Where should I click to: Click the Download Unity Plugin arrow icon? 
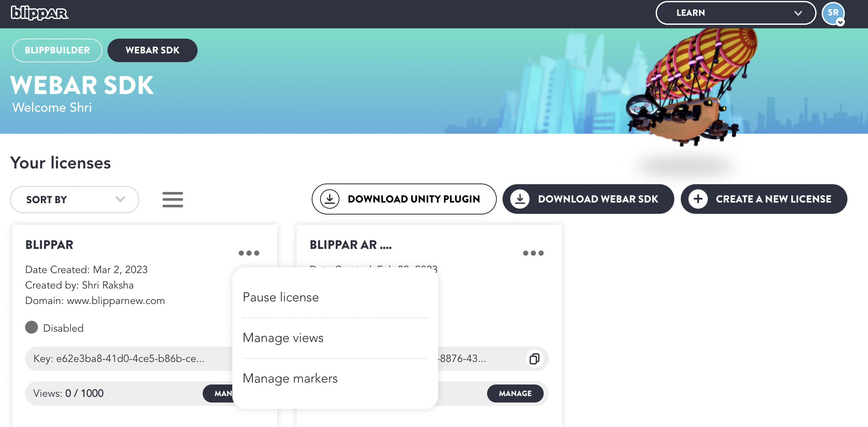click(329, 199)
